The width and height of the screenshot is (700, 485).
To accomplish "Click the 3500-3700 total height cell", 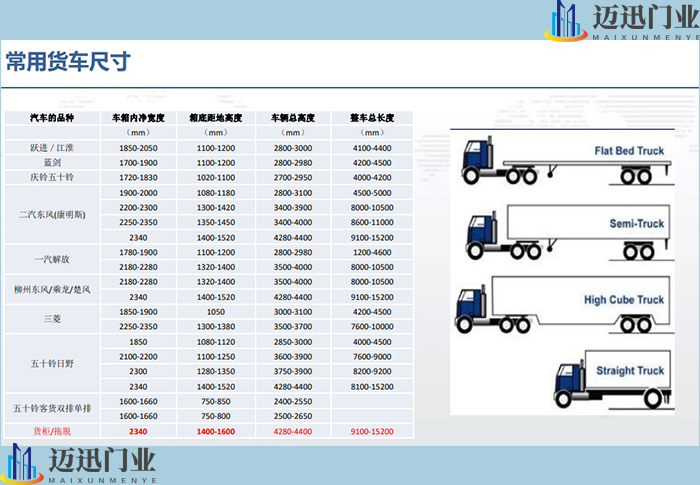I will [x=293, y=326].
